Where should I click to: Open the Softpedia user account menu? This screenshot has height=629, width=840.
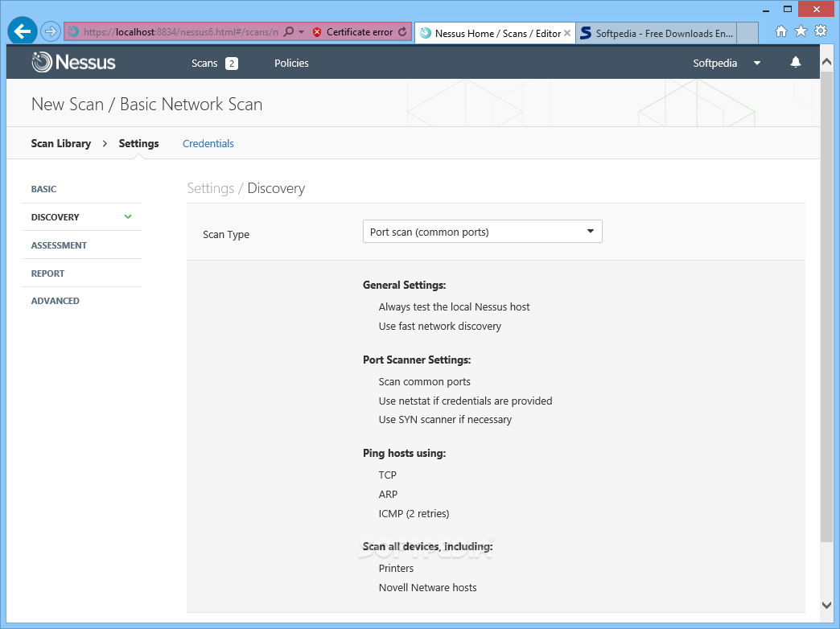[714, 64]
